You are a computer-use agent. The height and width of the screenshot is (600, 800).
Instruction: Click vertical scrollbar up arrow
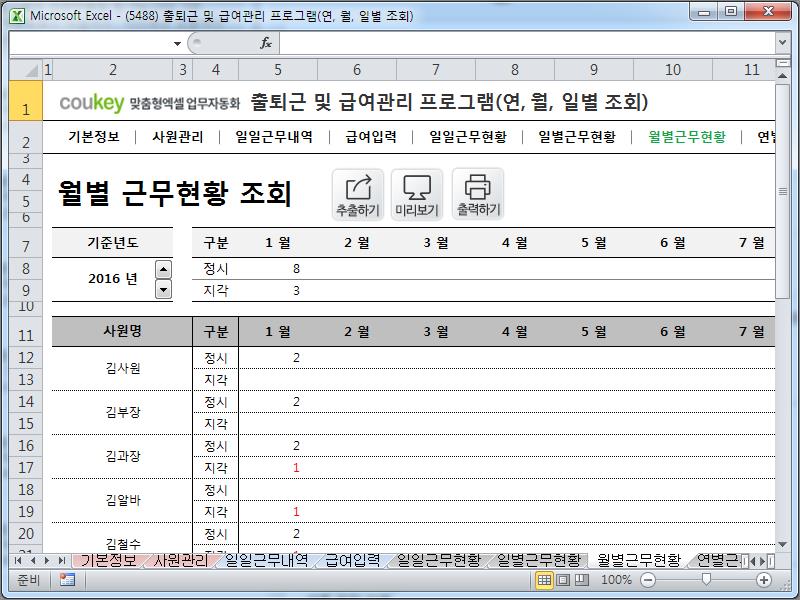(x=782, y=76)
